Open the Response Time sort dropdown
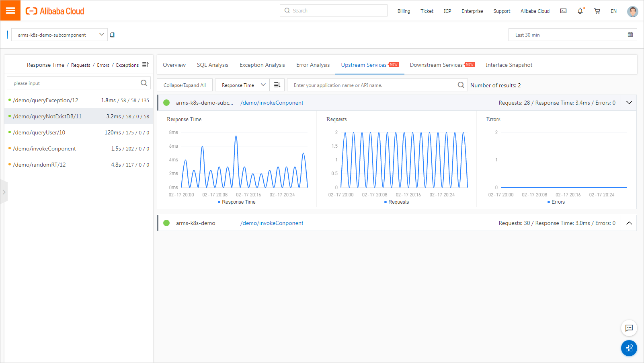Screen dimensions: 644x363 point(242,85)
